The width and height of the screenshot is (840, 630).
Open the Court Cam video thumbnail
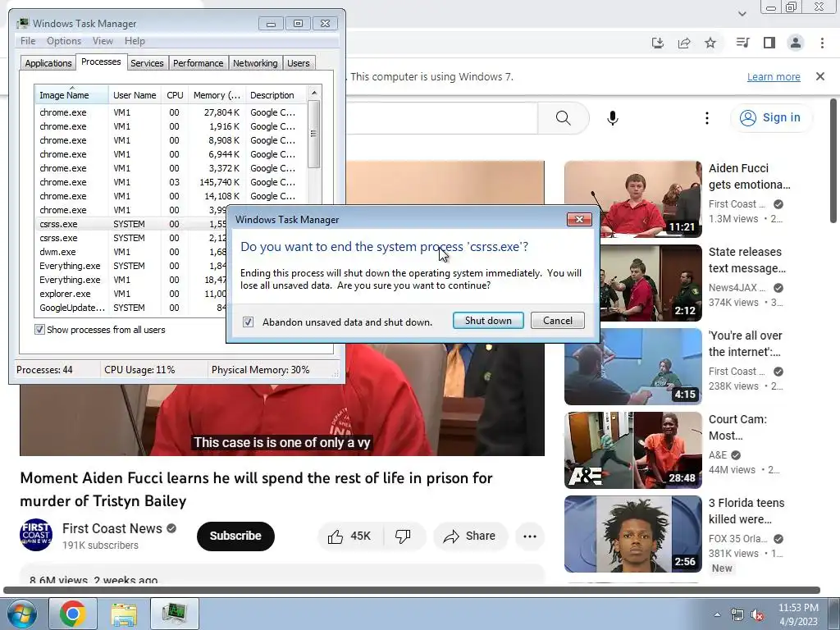coord(632,450)
